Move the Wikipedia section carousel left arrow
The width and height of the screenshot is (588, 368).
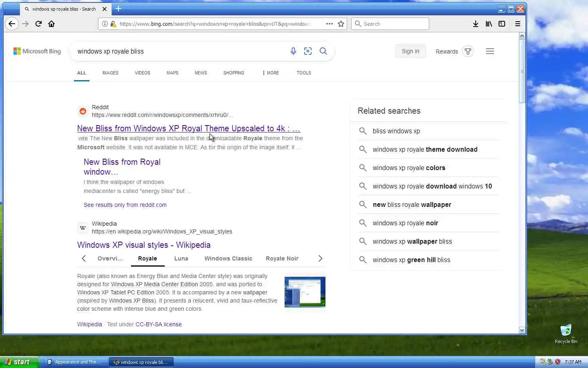click(84, 258)
